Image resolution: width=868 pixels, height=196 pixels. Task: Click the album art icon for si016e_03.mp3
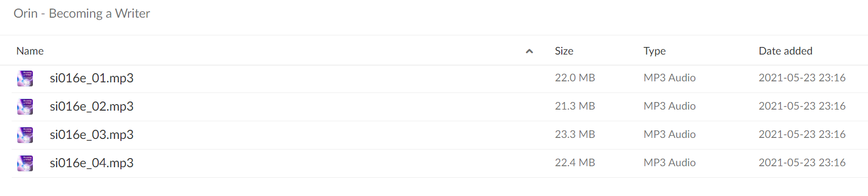click(x=25, y=135)
